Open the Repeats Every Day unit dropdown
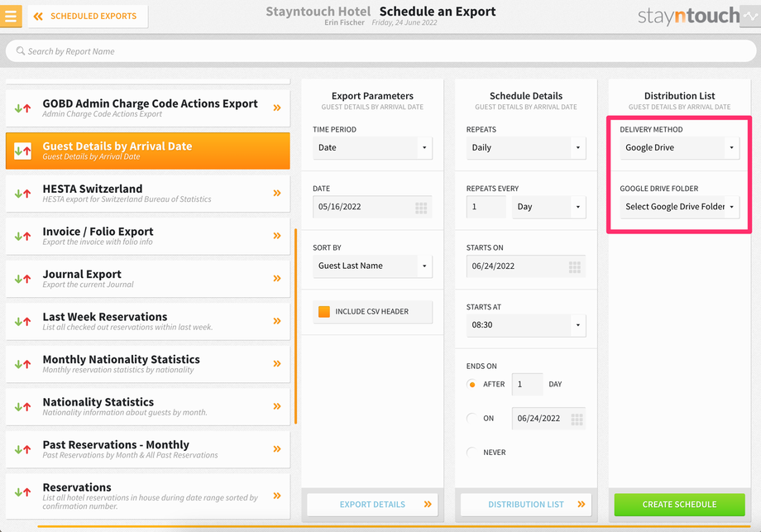 (x=549, y=207)
